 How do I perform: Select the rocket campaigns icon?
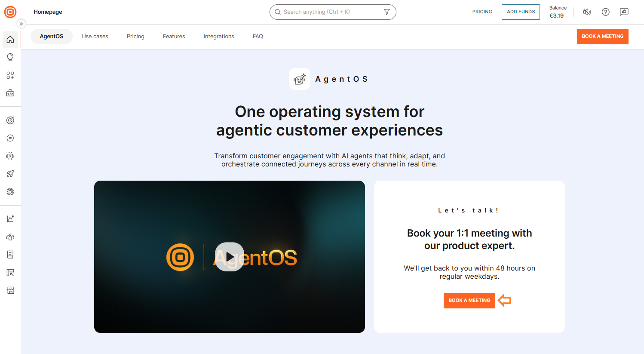(10, 174)
